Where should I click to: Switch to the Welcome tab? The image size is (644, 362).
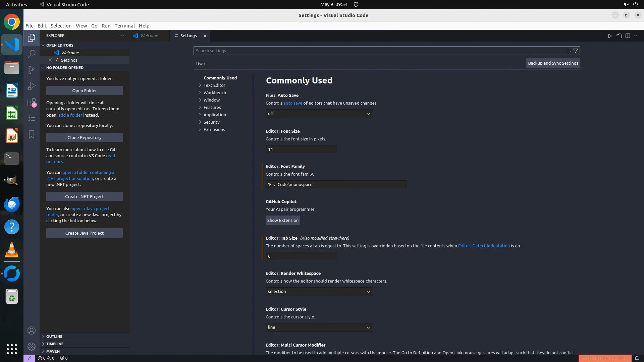click(149, 36)
